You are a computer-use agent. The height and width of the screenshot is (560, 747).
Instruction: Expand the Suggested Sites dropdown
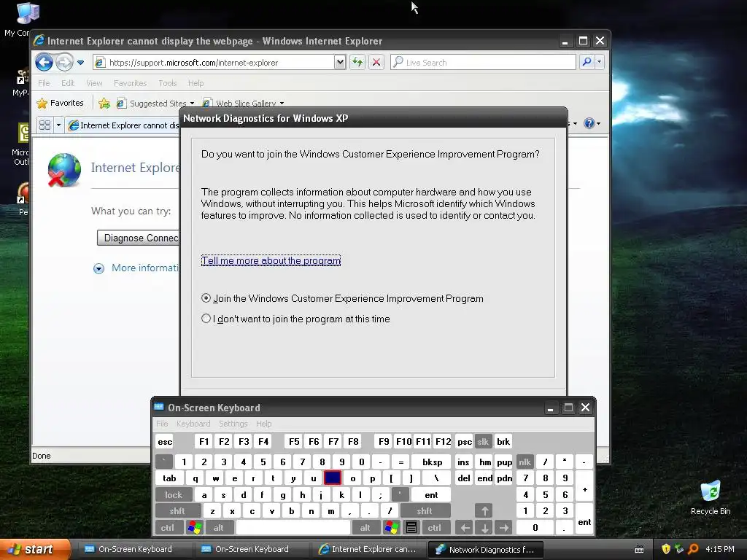[192, 104]
